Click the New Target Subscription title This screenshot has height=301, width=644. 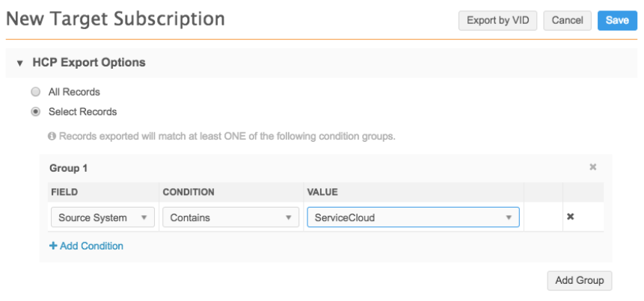coord(115,19)
